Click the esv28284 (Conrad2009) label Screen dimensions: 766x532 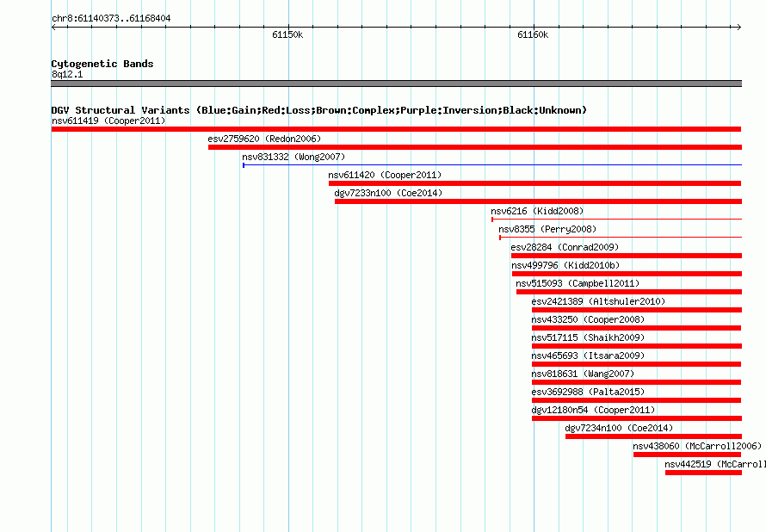[x=565, y=247]
